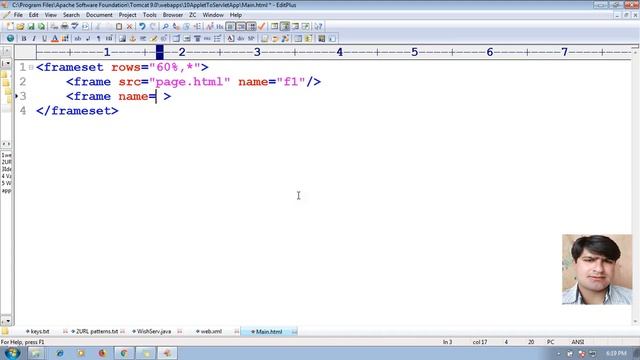Open the Project menu

pyautogui.click(x=127, y=15)
